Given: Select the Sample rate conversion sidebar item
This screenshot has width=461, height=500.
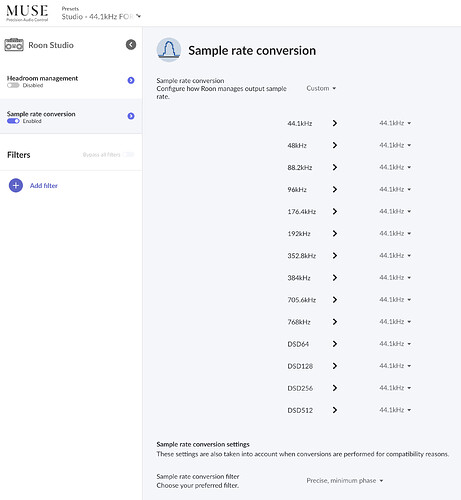Looking at the screenshot, I should coord(71,116).
